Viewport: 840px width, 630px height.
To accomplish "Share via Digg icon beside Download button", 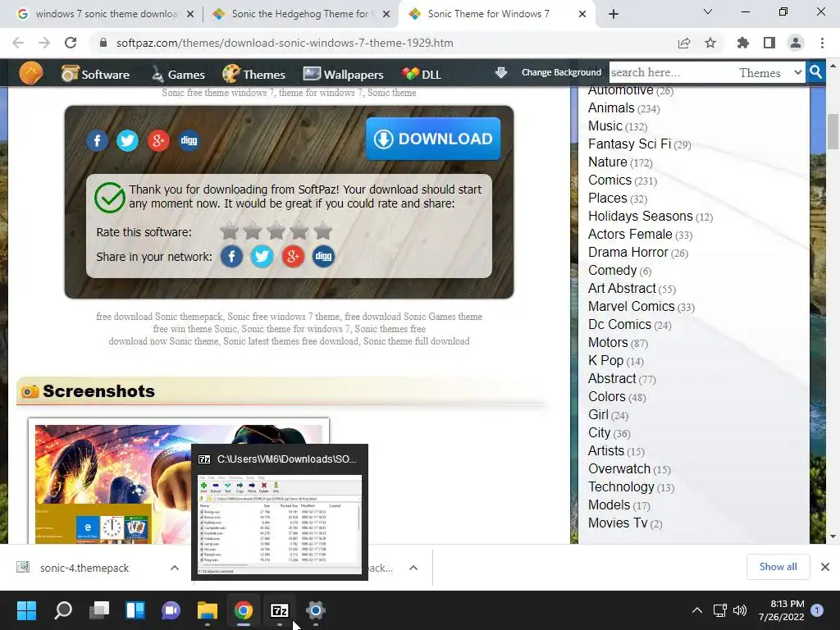I will click(189, 141).
